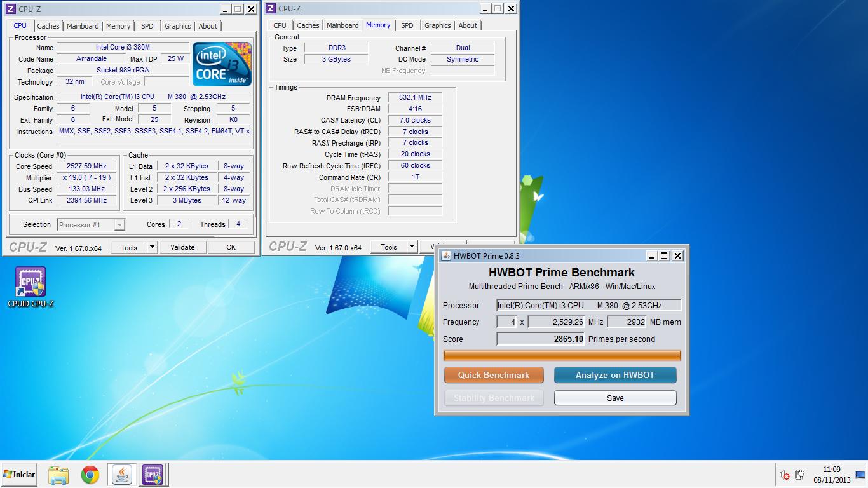
Task: Click the HWBOT Processor name field
Action: point(589,305)
